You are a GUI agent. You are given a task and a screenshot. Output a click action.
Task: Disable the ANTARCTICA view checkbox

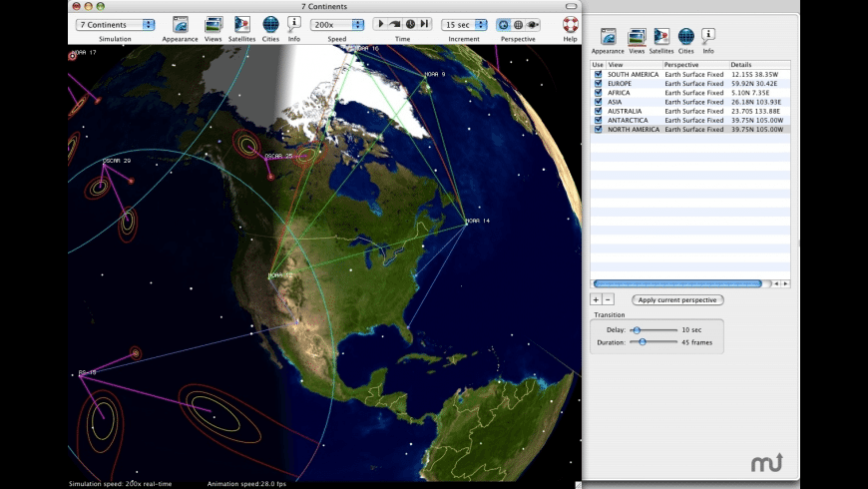tap(598, 120)
